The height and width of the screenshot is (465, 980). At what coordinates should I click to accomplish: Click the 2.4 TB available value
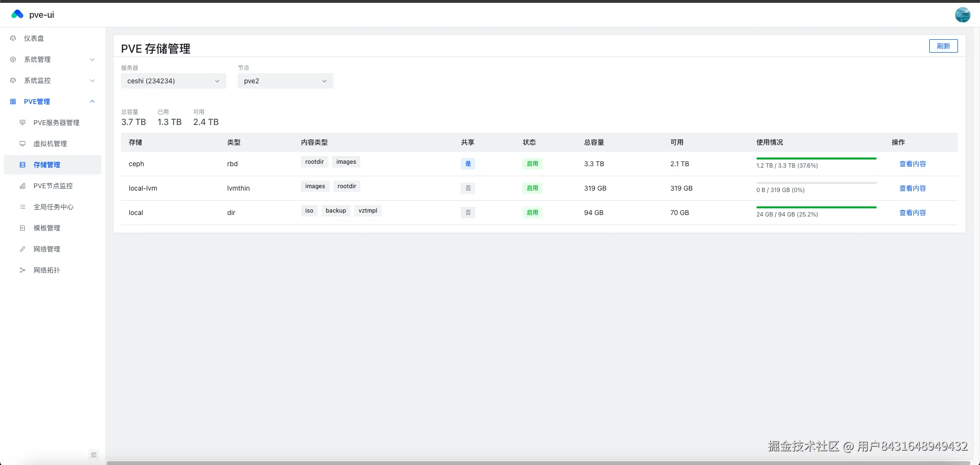point(206,122)
